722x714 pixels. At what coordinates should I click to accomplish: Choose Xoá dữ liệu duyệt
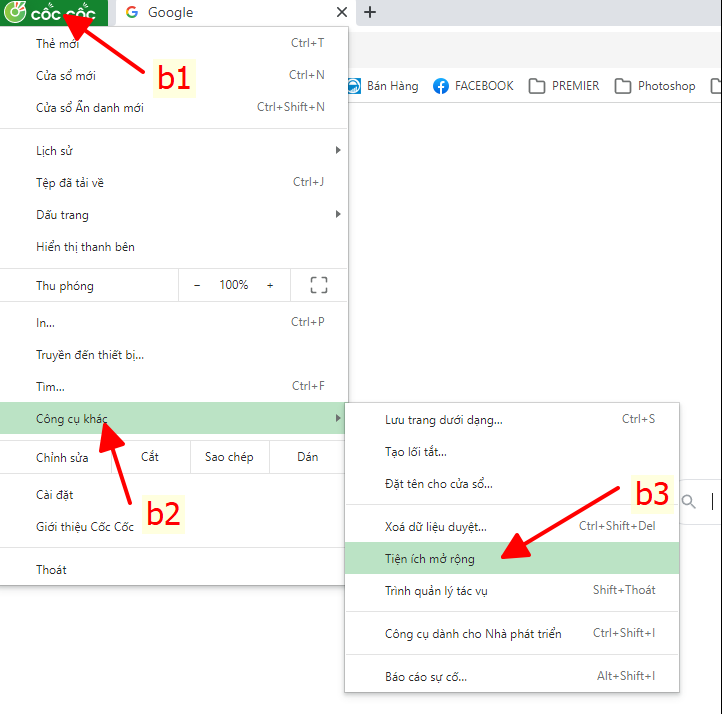436,526
